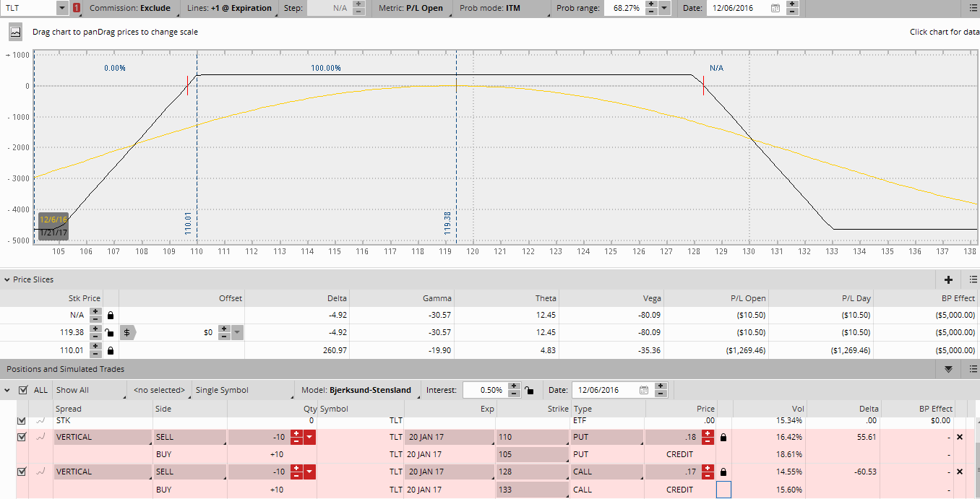Viewport: 980px width, 499px height.
Task: Open the Show All filter dropdown
Action: (x=90, y=390)
